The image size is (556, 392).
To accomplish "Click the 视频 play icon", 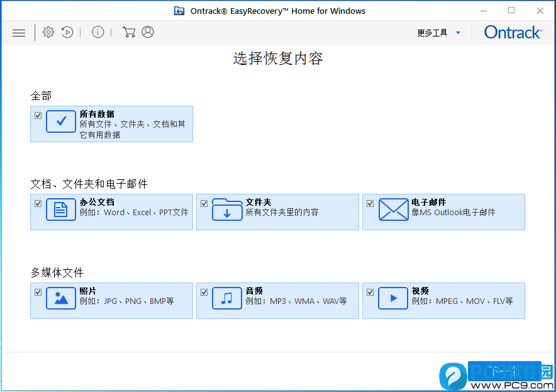I will (x=393, y=298).
